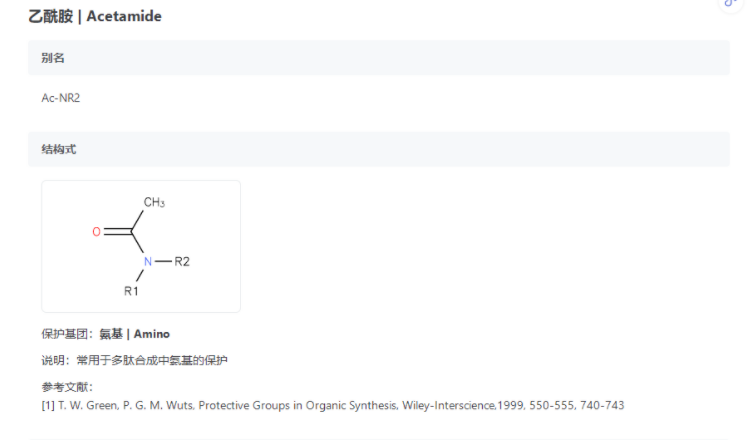This screenshot has width=749, height=444.
Task: Click the blue nitrogen atom in structure
Action: click(148, 261)
